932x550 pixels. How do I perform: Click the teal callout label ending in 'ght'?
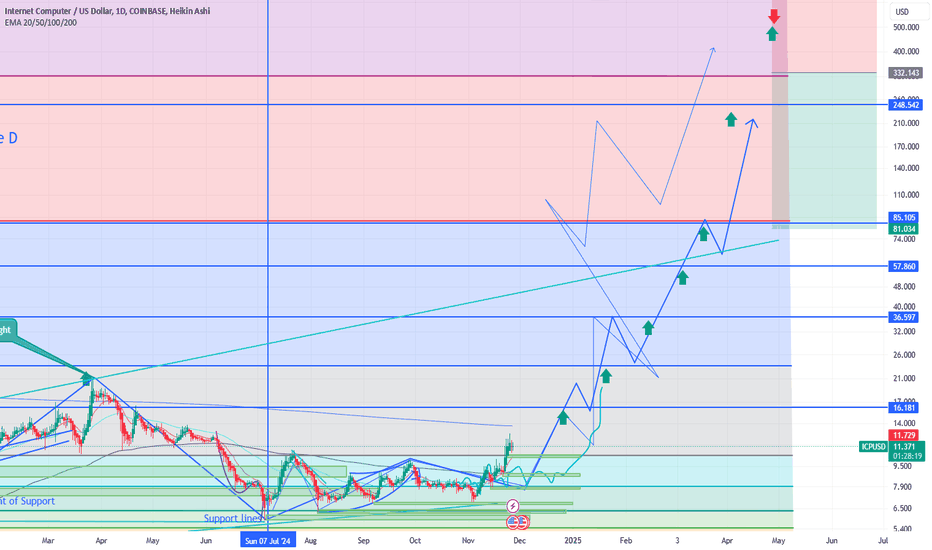tap(7, 330)
